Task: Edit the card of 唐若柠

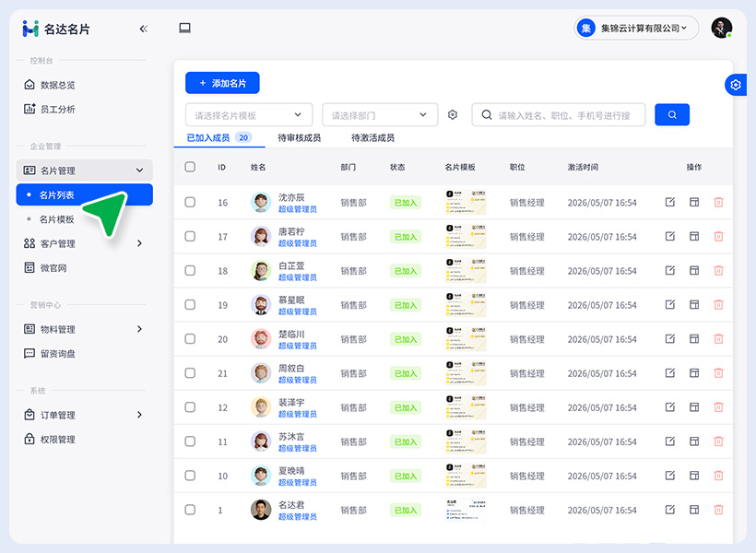Action: pyautogui.click(x=669, y=236)
